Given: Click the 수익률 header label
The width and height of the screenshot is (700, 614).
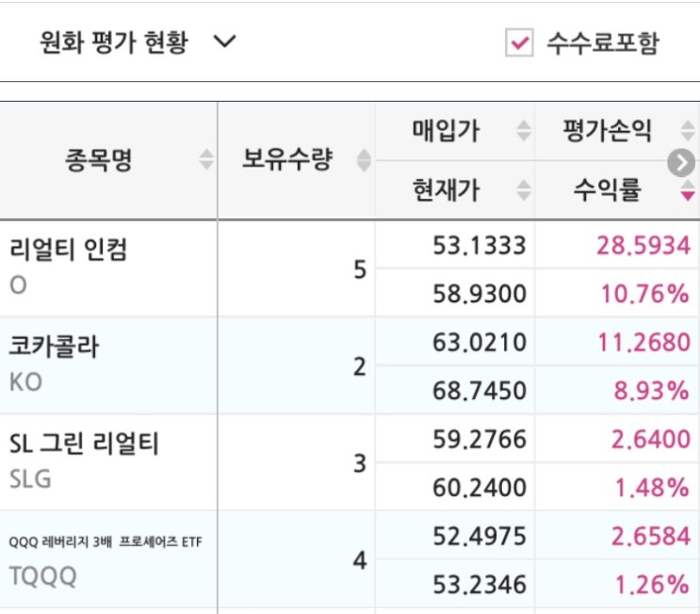Looking at the screenshot, I should 608,191.
